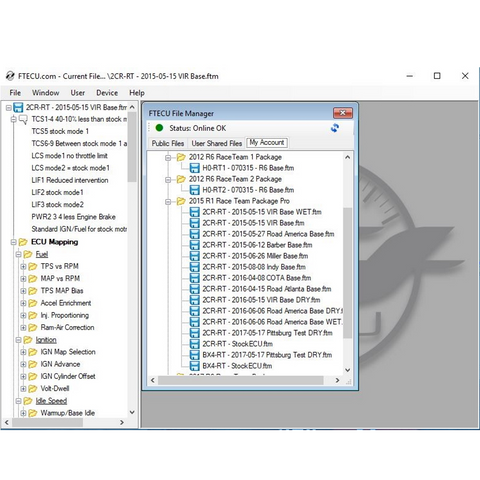Collapse the Ignition tree branch

coord(18,340)
